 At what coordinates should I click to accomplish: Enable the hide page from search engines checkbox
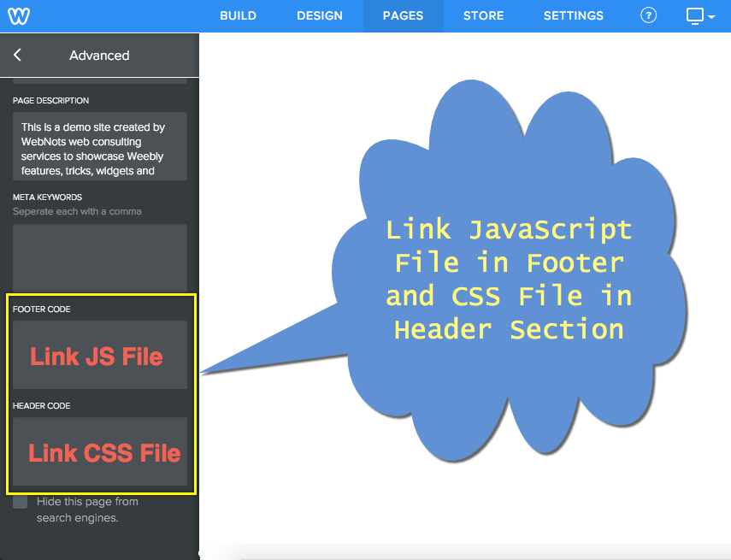tap(20, 502)
